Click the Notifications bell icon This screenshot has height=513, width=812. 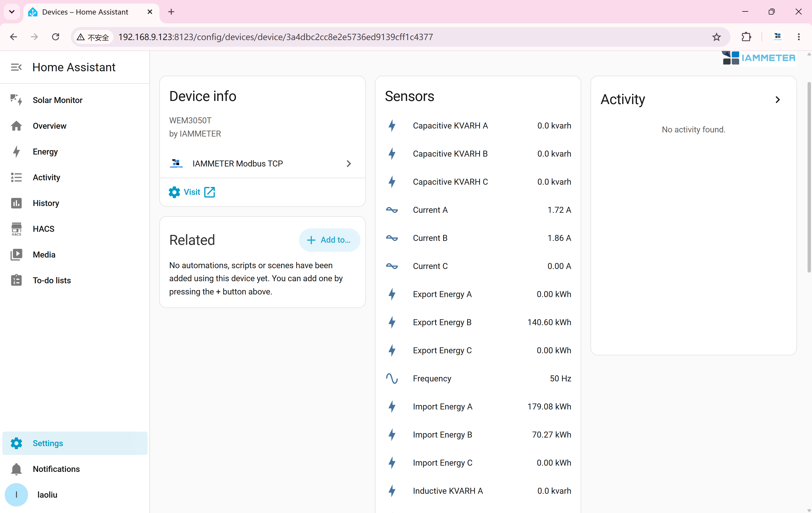(16, 469)
